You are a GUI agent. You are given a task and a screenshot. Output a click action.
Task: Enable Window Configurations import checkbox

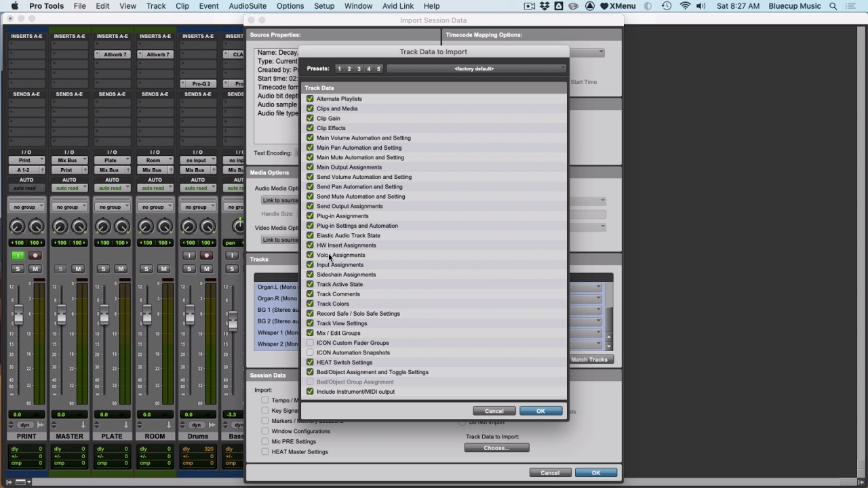click(x=265, y=431)
